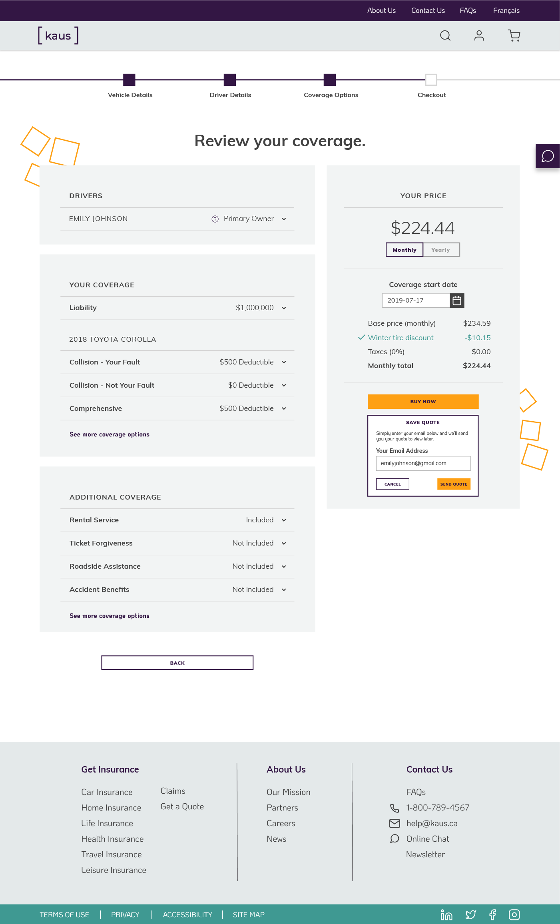Click the Primary Owner help question icon
Viewport: 560px width, 924px height.
(x=215, y=219)
